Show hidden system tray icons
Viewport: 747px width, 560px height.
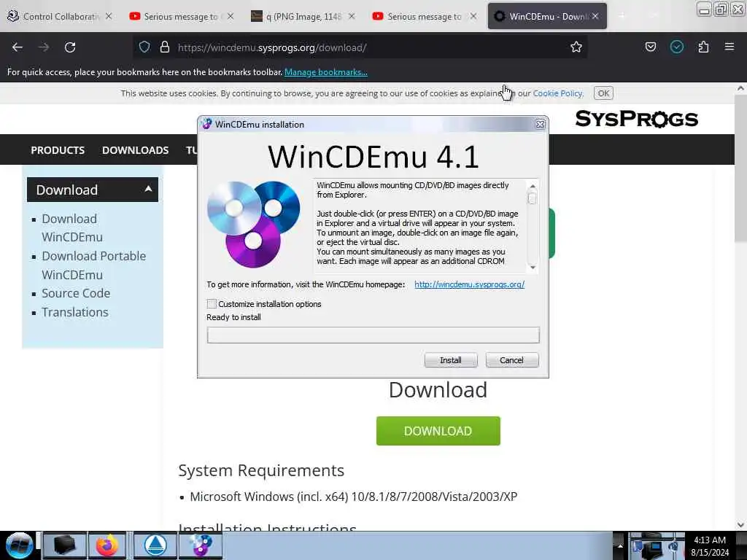tap(620, 545)
